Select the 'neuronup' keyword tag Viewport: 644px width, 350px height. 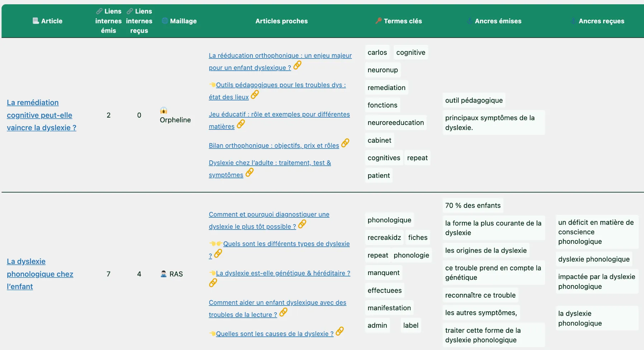pyautogui.click(x=383, y=70)
